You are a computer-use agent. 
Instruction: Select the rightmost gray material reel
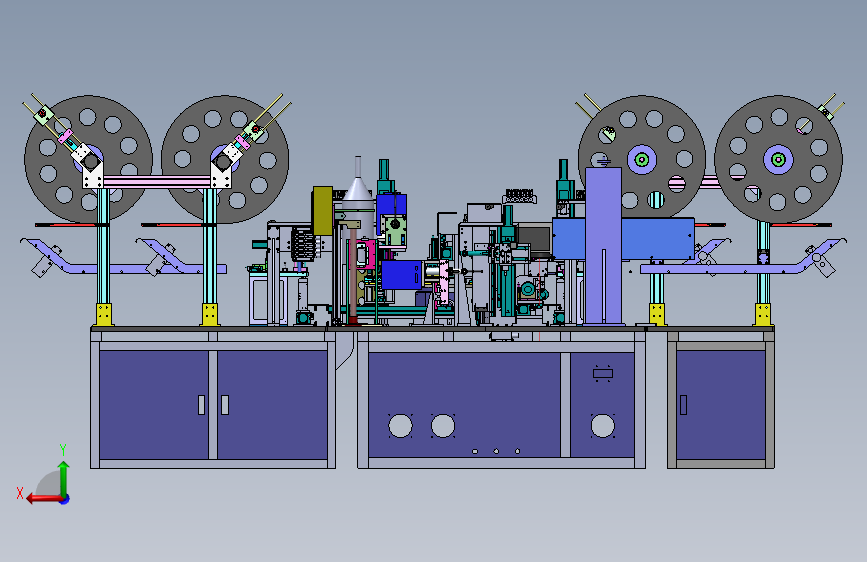[x=778, y=159]
